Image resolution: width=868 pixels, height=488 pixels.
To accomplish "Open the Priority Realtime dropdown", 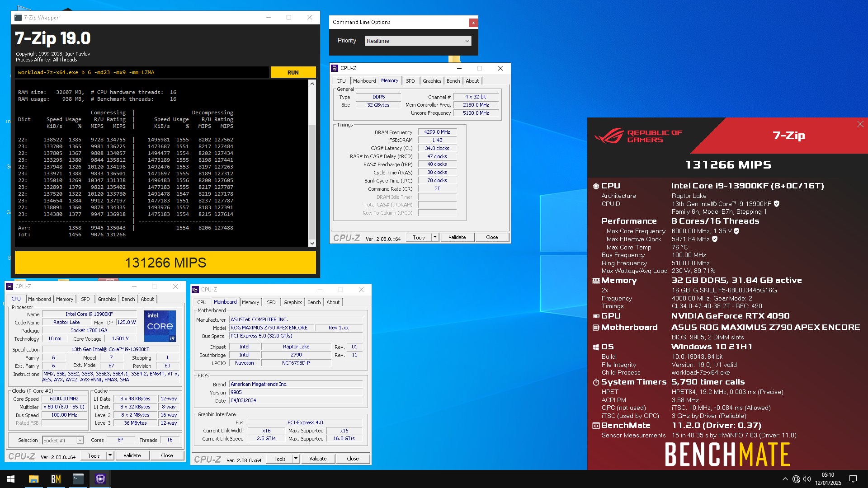I will 418,41.
